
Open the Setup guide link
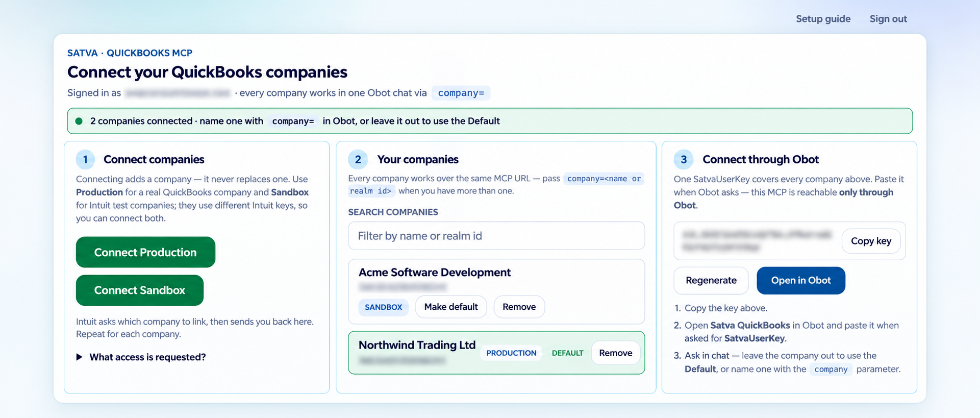point(823,19)
